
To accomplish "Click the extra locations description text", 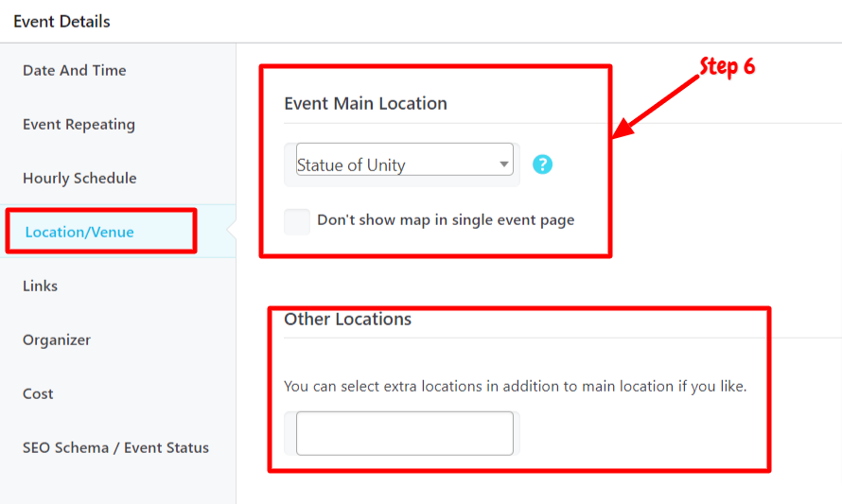I will coord(515,386).
